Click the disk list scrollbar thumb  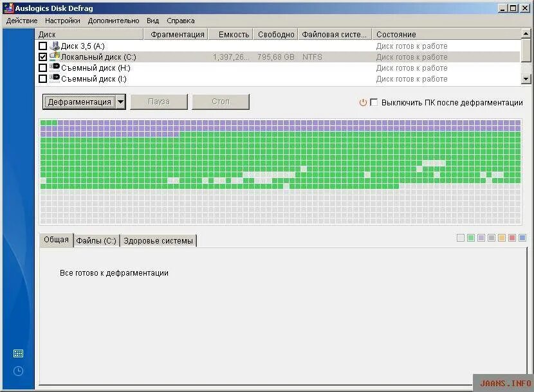coord(526,50)
